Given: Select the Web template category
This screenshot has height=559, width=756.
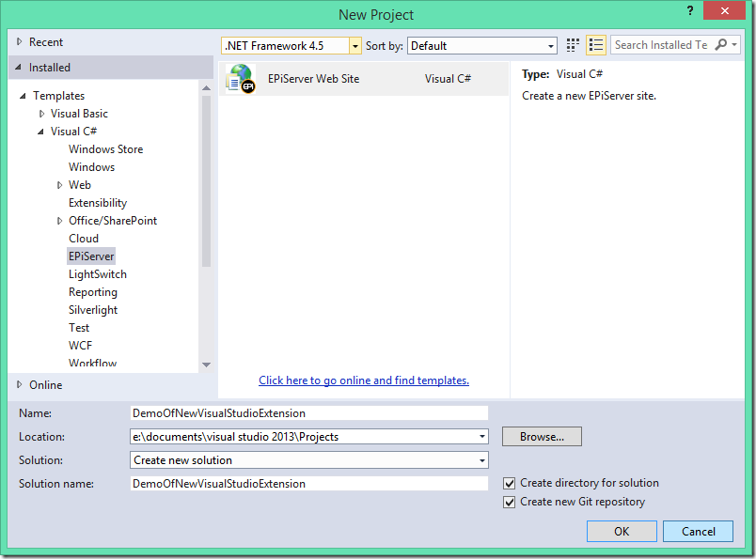Looking at the screenshot, I should [80, 185].
